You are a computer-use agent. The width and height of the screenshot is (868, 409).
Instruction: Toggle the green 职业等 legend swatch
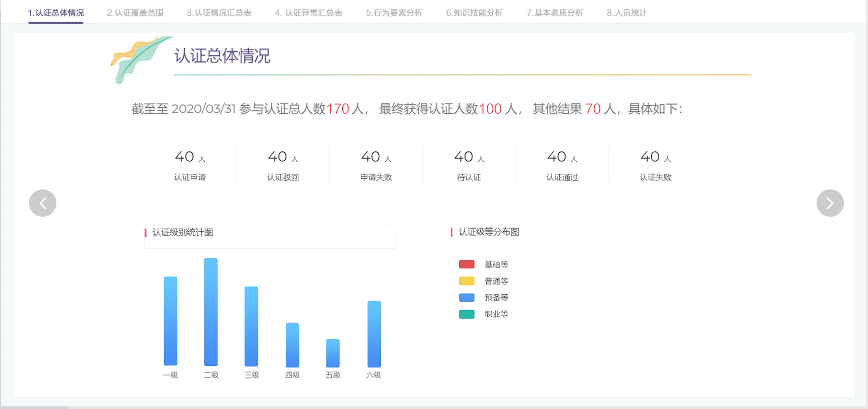[467, 314]
